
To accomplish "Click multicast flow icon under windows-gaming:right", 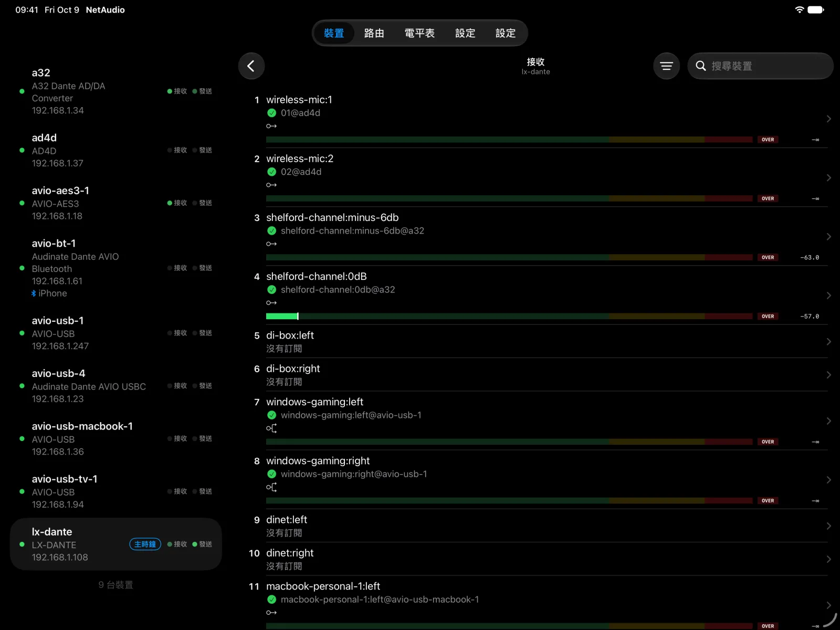I will [x=271, y=487].
